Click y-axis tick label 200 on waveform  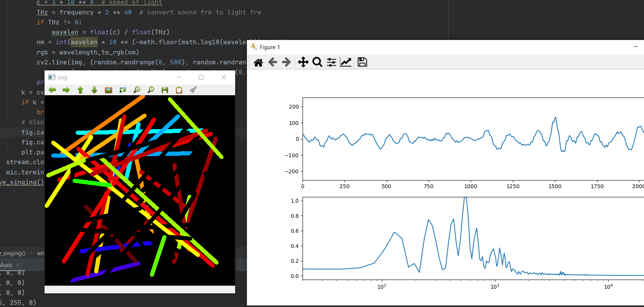tap(294, 107)
